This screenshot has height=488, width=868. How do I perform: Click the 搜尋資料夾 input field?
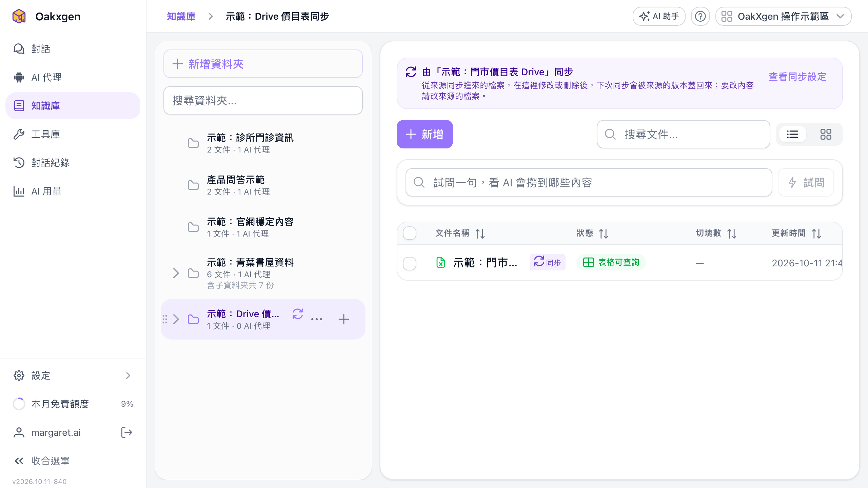click(263, 100)
